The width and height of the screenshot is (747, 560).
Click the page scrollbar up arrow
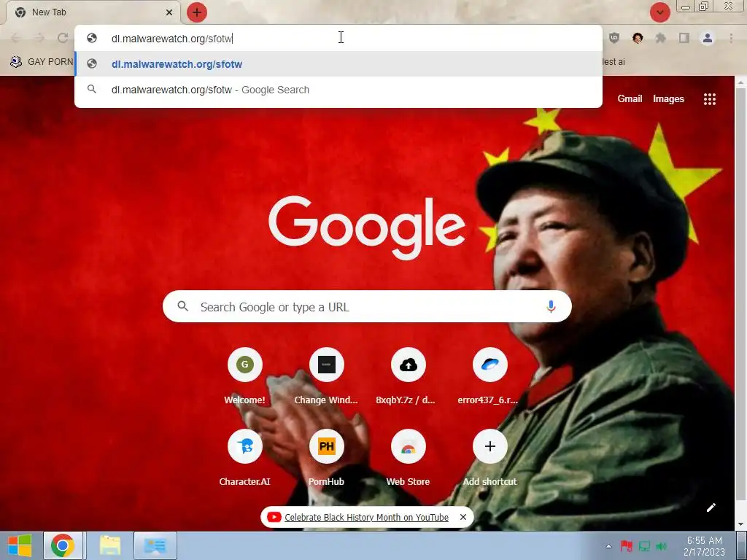point(741,82)
